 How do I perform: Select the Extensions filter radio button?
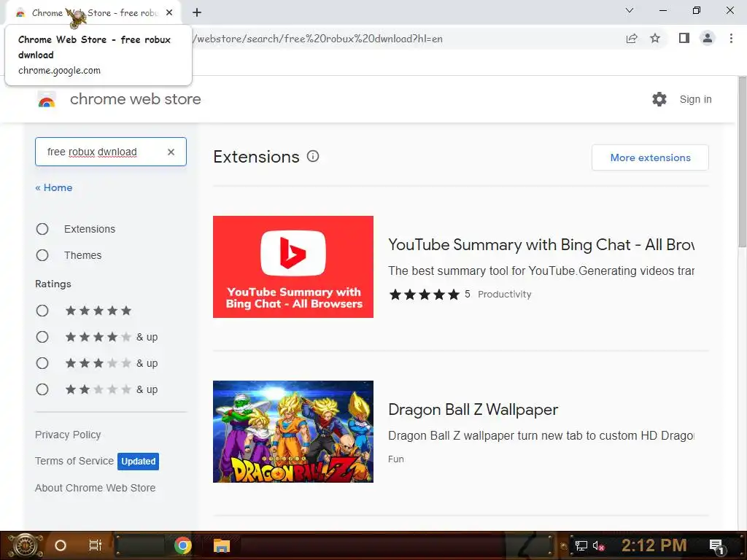point(42,229)
